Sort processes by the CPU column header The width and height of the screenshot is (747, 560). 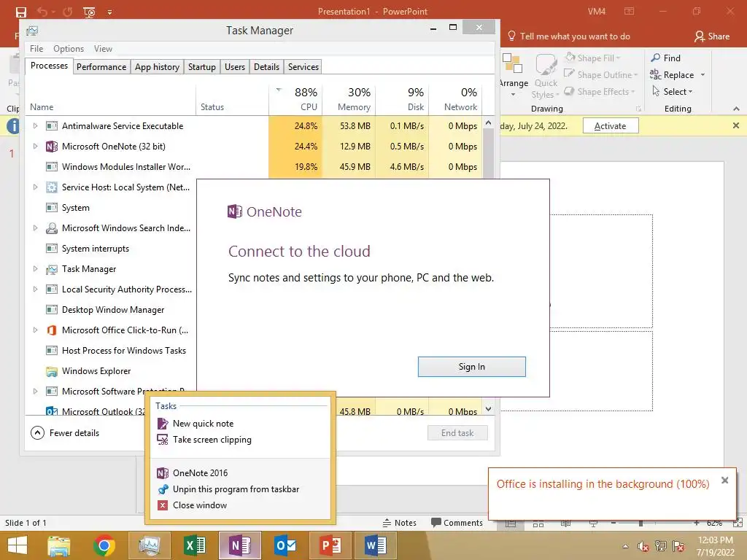296,99
